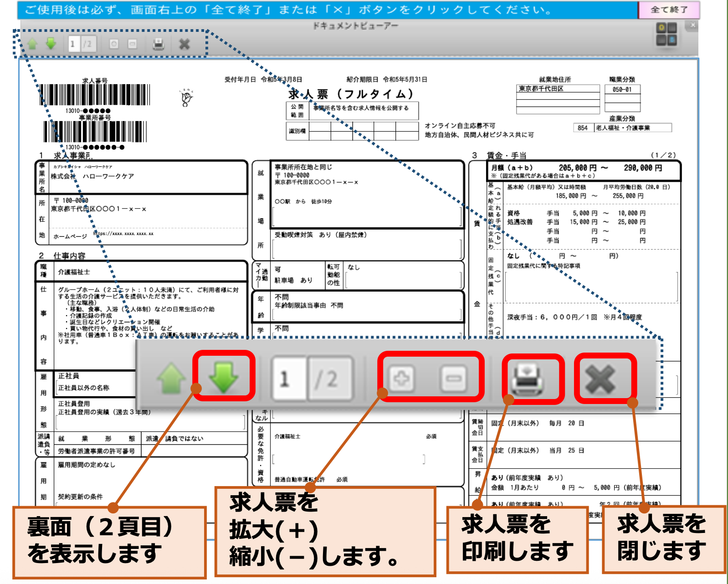Click the four-square layout icon at top right
728x584 pixels.
(x=666, y=35)
